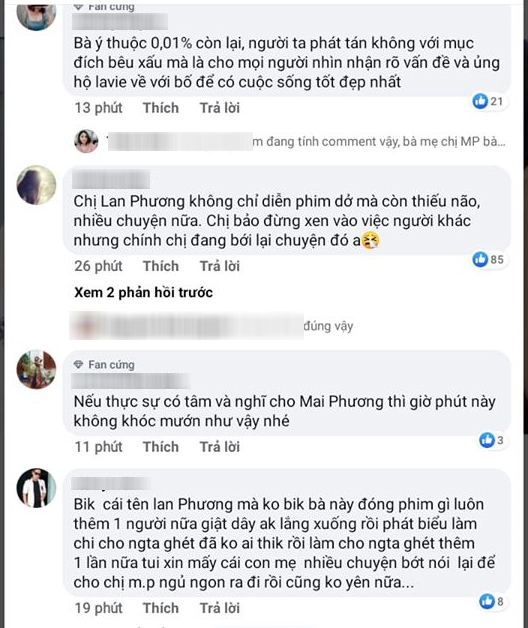Open the Fan cứng commenter's avatar
528x628 pixels.
[36, 369]
